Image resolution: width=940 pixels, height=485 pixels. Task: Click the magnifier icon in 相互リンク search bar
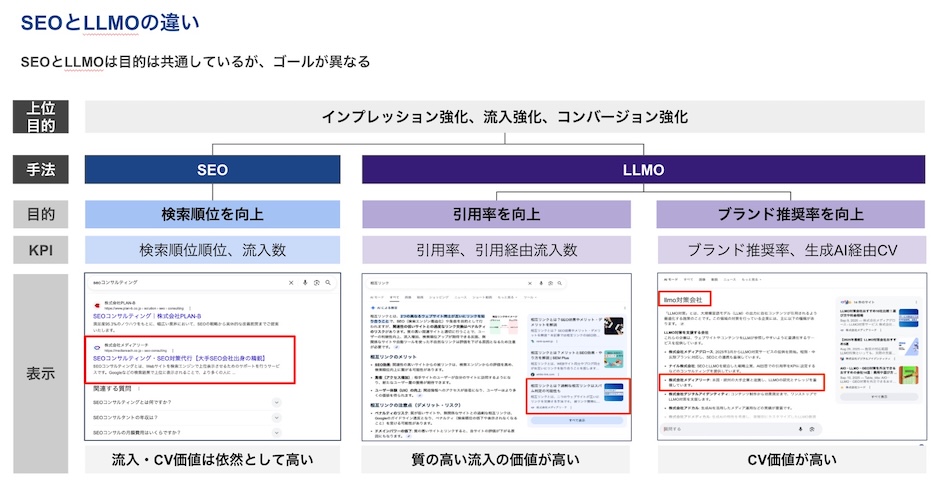tap(559, 283)
